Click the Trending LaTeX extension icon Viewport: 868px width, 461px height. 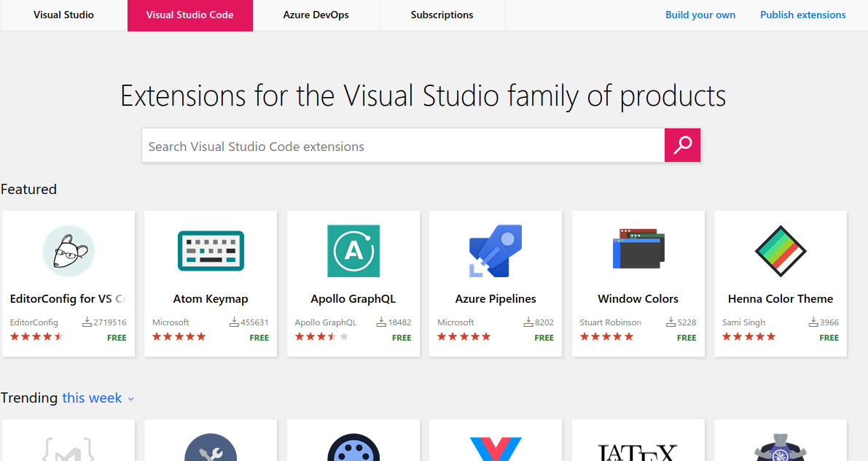tap(638, 452)
